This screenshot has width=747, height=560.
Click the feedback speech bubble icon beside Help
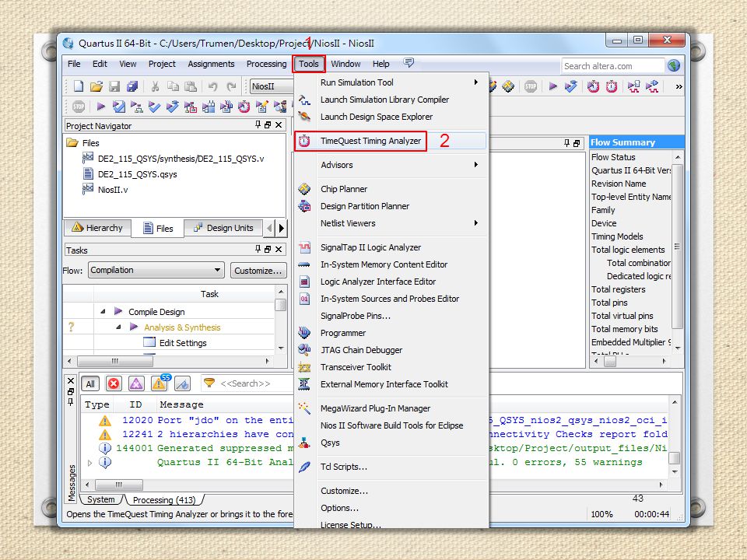pyautogui.click(x=409, y=63)
